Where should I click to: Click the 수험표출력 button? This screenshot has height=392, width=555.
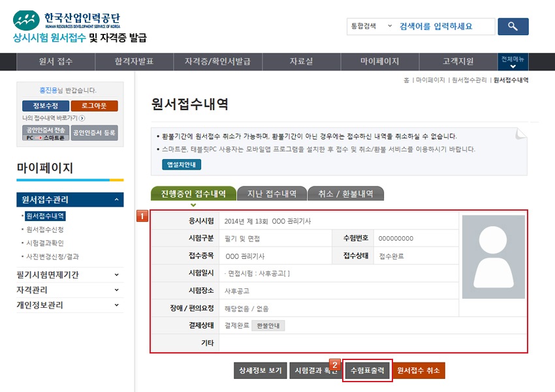(367, 370)
